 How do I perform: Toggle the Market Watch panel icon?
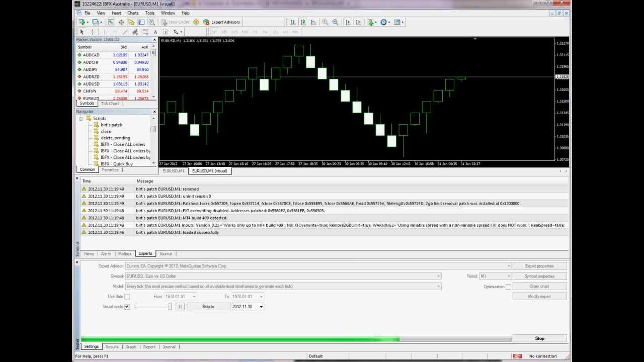(x=111, y=22)
